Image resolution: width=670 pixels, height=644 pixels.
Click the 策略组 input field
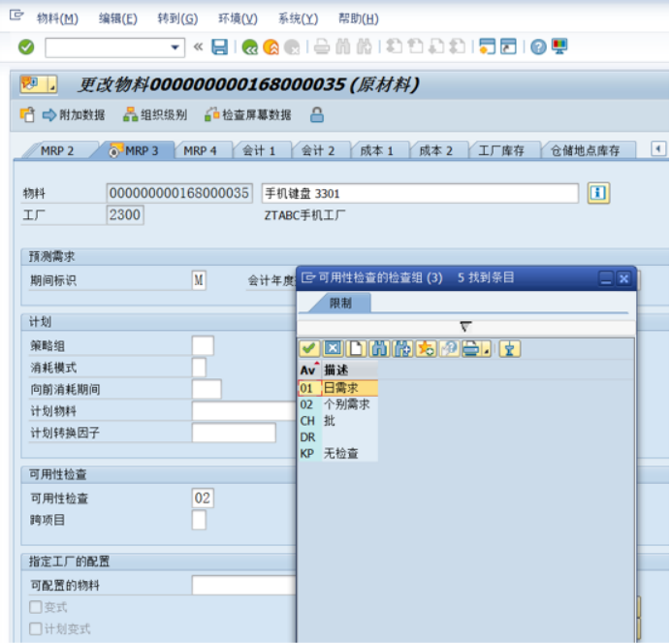[x=203, y=345]
